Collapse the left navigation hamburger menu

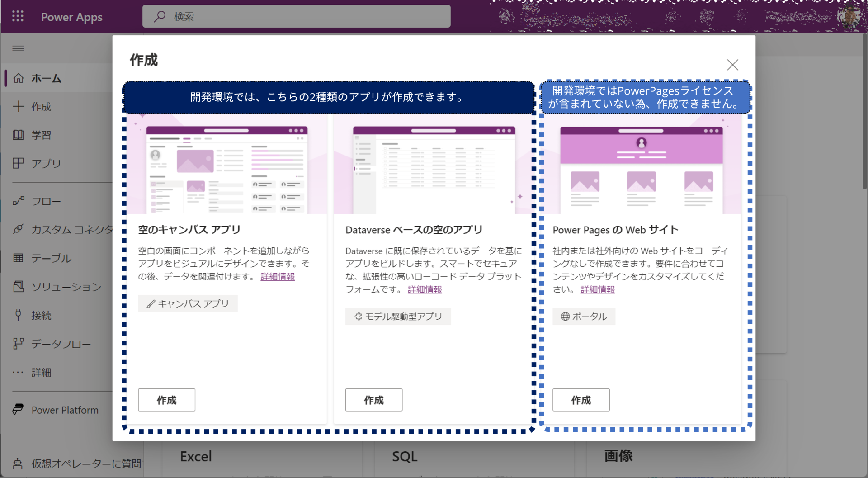click(18, 48)
